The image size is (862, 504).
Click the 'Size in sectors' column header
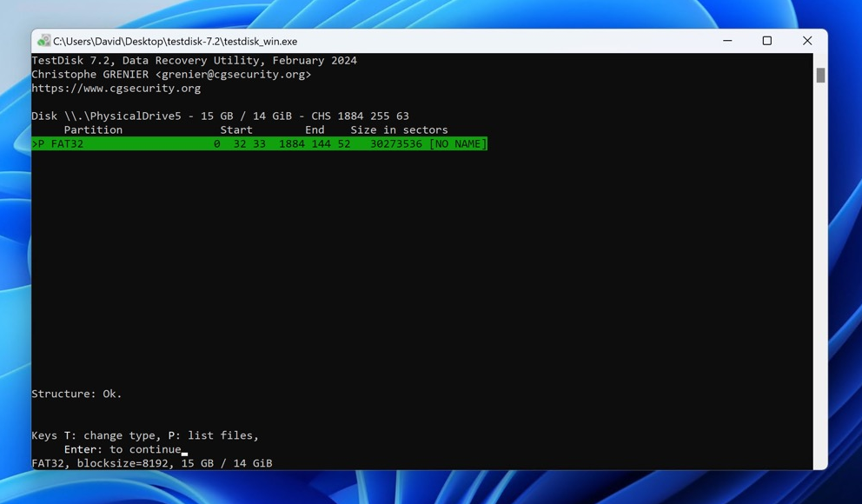tap(399, 130)
